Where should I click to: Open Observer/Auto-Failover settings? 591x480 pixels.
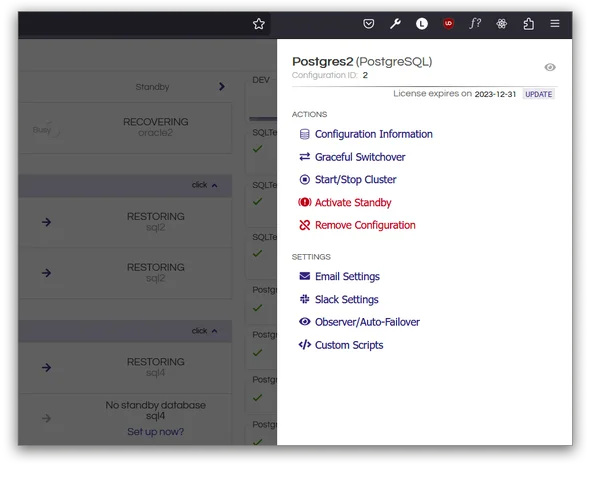[x=367, y=322]
